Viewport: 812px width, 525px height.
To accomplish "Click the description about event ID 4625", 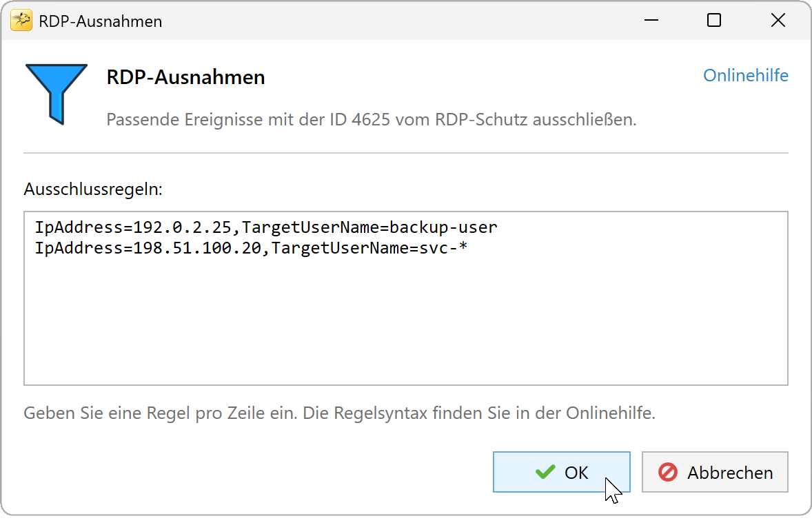I will 372,120.
